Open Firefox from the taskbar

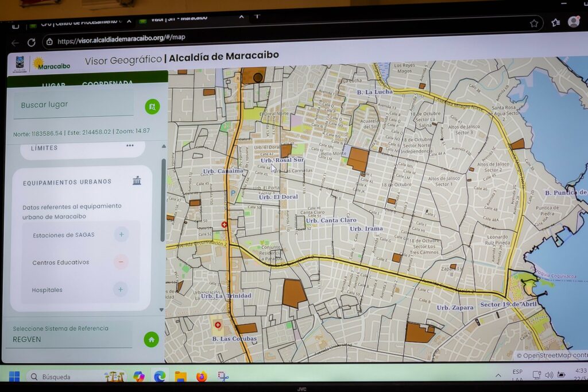tap(201, 376)
